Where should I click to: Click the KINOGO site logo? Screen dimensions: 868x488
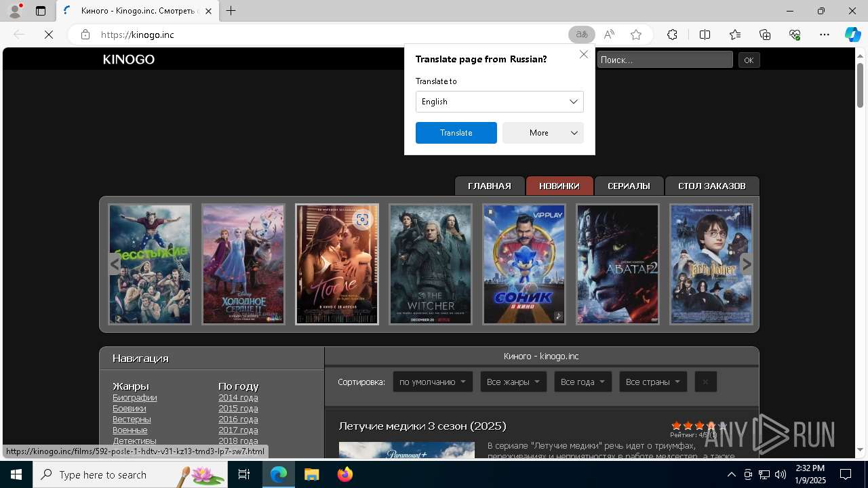tap(129, 60)
